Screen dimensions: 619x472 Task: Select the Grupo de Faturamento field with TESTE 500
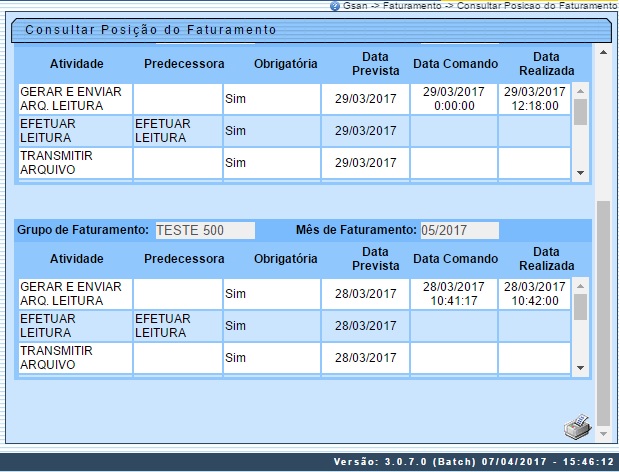coord(205,230)
